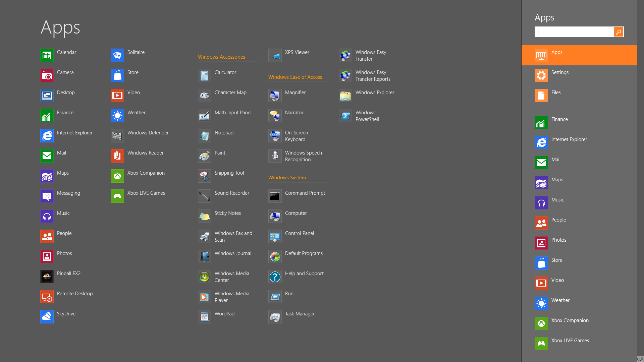Image resolution: width=644 pixels, height=362 pixels.
Task: Open the Xbox Companion icon in app list
Action: pos(117,176)
